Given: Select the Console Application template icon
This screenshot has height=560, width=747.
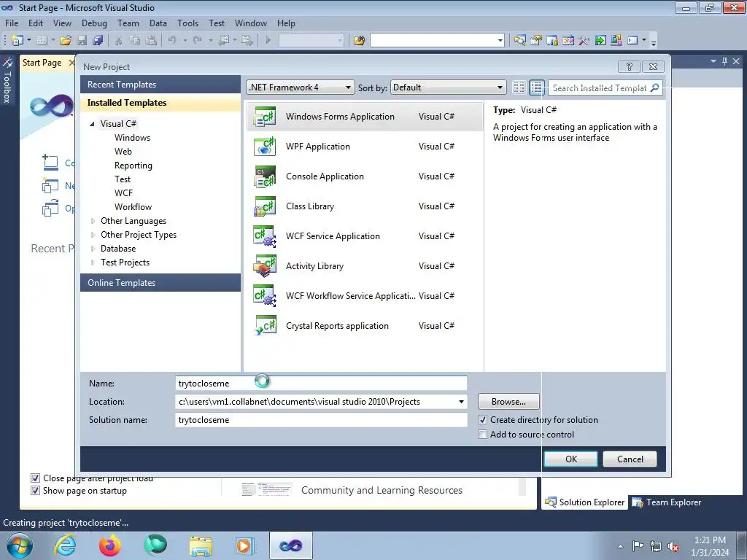Looking at the screenshot, I should tap(264, 176).
